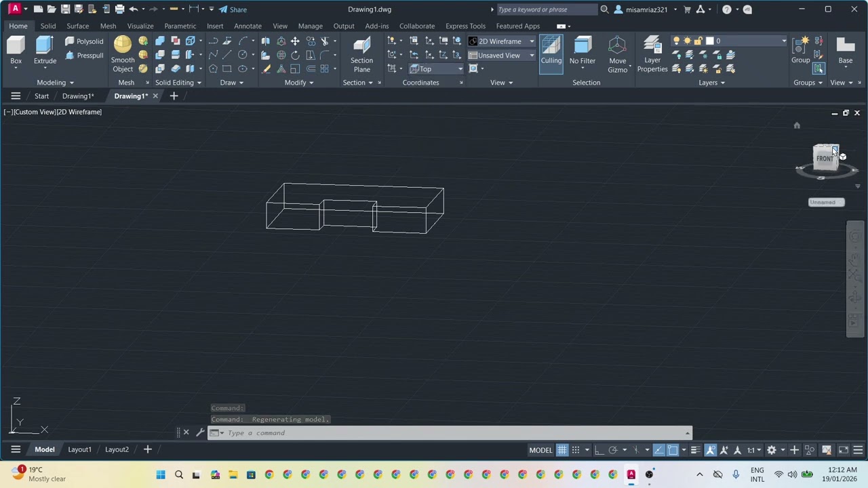Click the Save icon in quick access toolbar
This screenshot has height=488, width=868.
[x=65, y=9]
